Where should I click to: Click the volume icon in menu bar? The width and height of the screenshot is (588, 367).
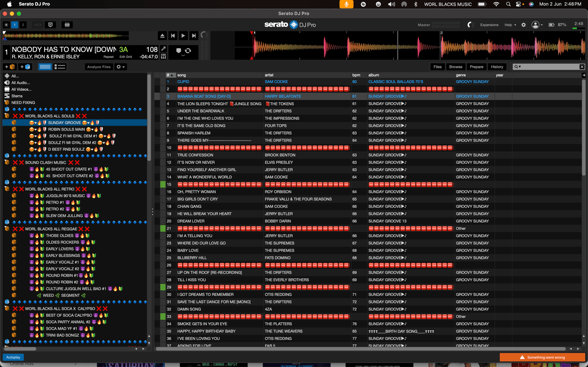click(x=391, y=4)
